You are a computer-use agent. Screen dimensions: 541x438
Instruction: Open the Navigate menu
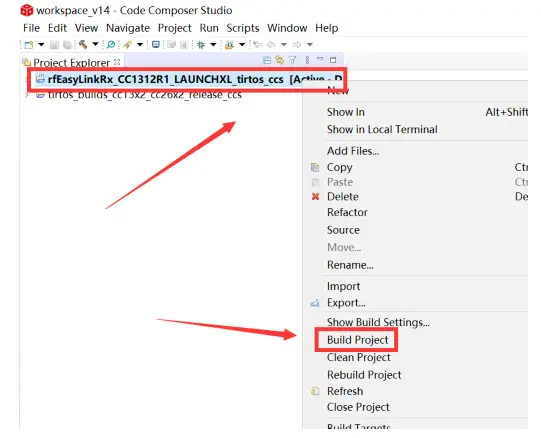point(128,28)
